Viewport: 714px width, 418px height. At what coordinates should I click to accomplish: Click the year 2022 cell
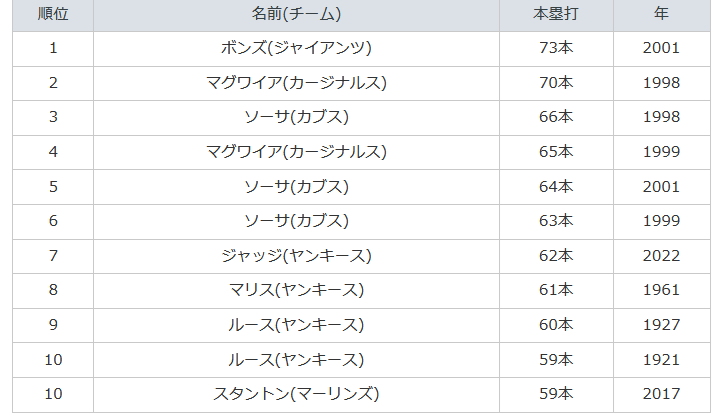tap(662, 256)
